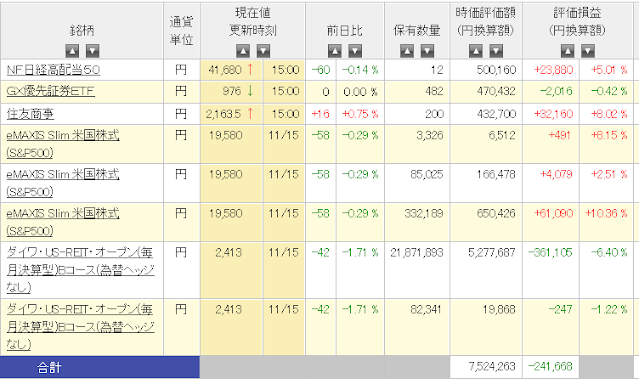Sort 現在値 column descending with down arrow
The image size is (639, 384).
[x=263, y=51]
